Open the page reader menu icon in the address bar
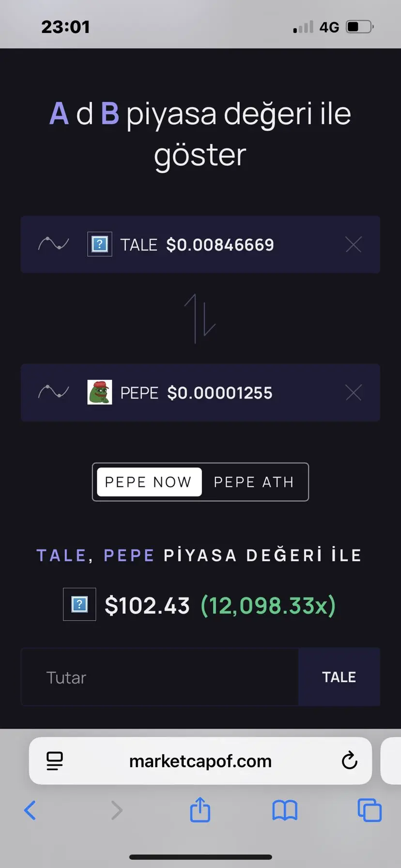401x868 pixels. coord(55,761)
